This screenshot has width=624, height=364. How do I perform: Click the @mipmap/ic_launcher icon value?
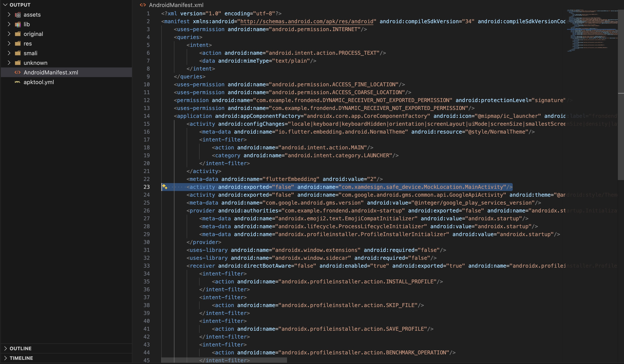click(508, 116)
